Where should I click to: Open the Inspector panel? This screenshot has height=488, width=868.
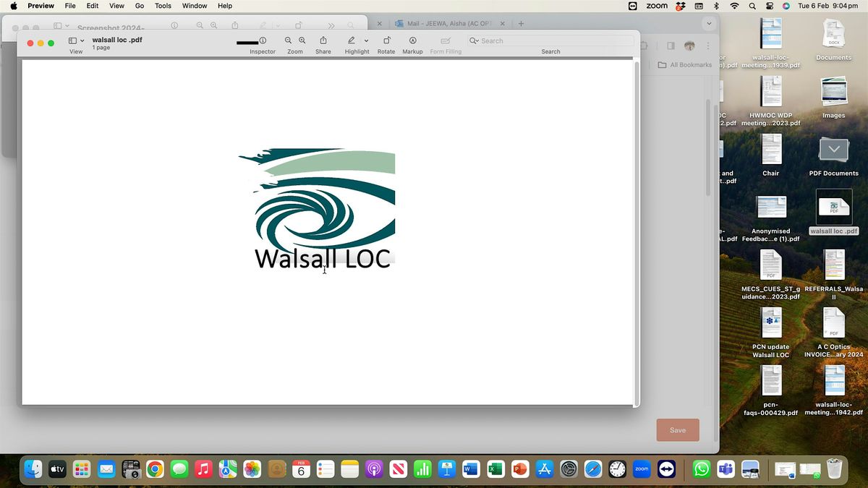point(263,40)
